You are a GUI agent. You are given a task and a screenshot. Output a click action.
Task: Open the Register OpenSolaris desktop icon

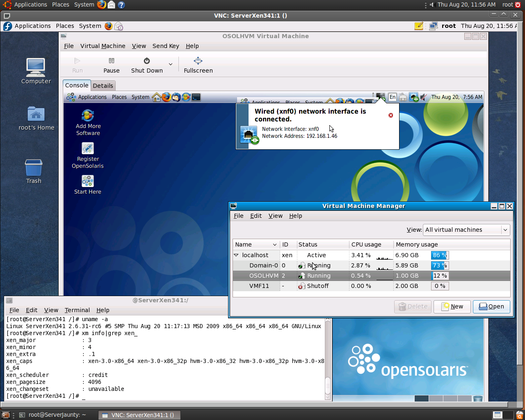pyautogui.click(x=88, y=155)
